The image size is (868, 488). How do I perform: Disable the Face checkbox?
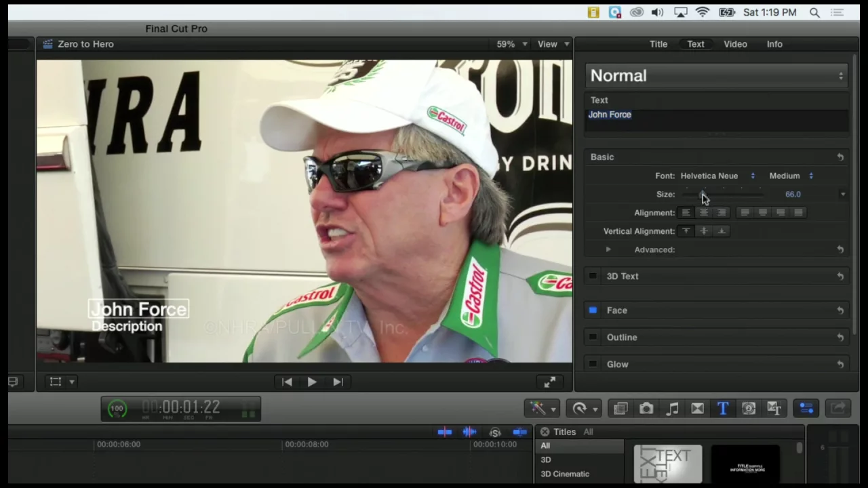(593, 310)
